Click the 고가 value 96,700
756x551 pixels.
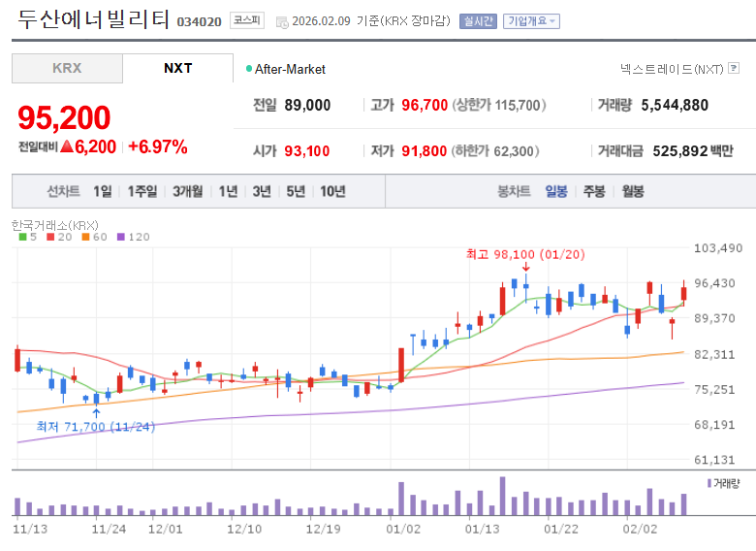point(425,105)
